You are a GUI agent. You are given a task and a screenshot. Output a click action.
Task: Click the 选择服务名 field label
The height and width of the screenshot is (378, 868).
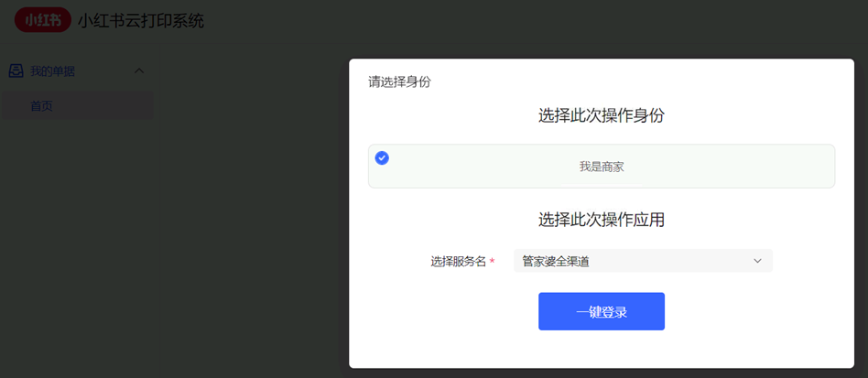459,262
